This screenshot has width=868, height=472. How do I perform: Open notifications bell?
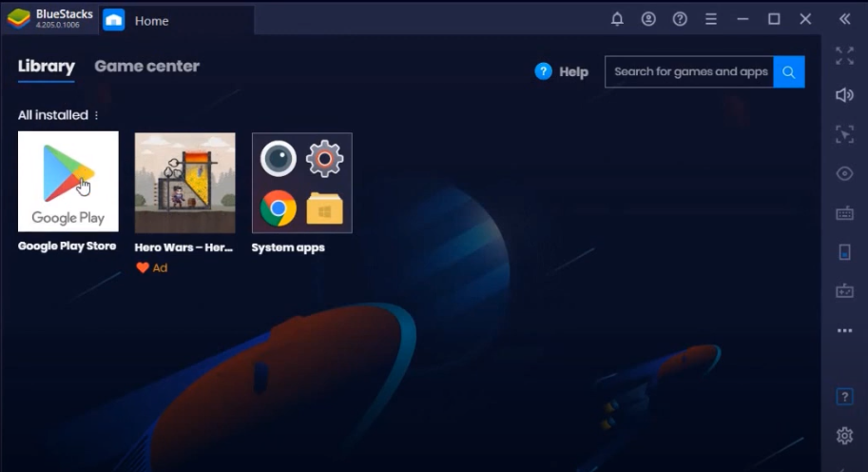pyautogui.click(x=617, y=19)
